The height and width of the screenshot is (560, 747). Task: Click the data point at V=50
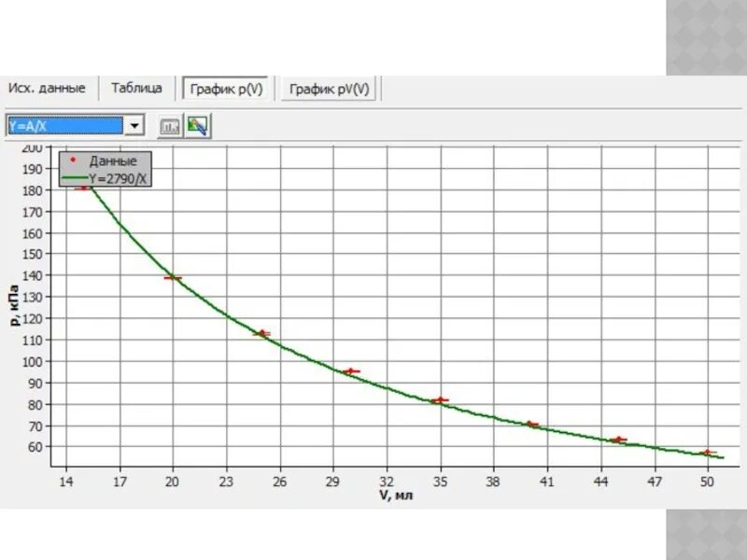point(708,453)
